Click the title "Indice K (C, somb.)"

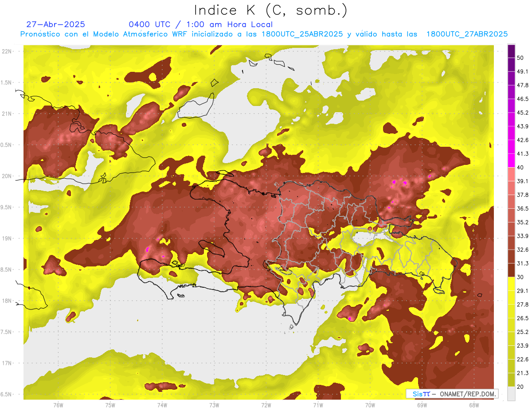click(x=270, y=10)
